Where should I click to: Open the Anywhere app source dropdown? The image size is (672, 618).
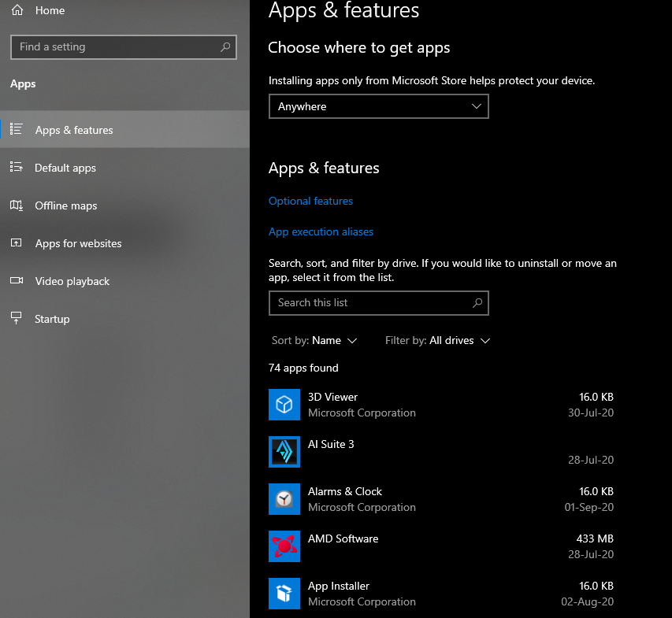pyautogui.click(x=378, y=106)
